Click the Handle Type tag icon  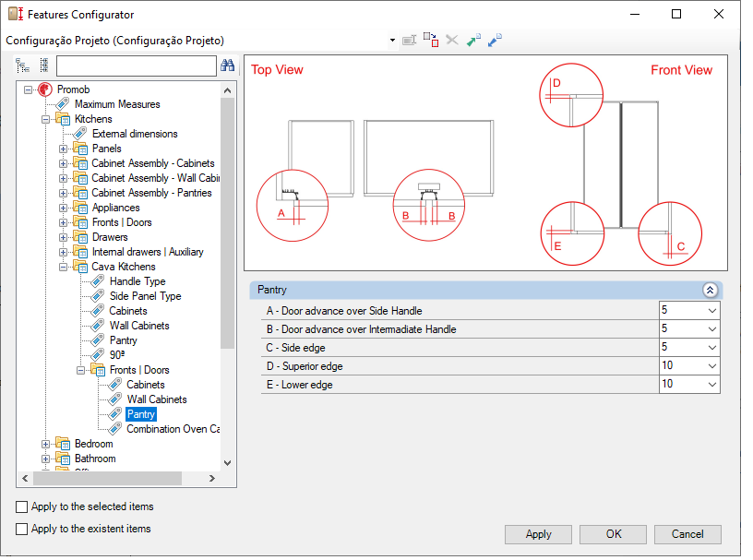(98, 281)
